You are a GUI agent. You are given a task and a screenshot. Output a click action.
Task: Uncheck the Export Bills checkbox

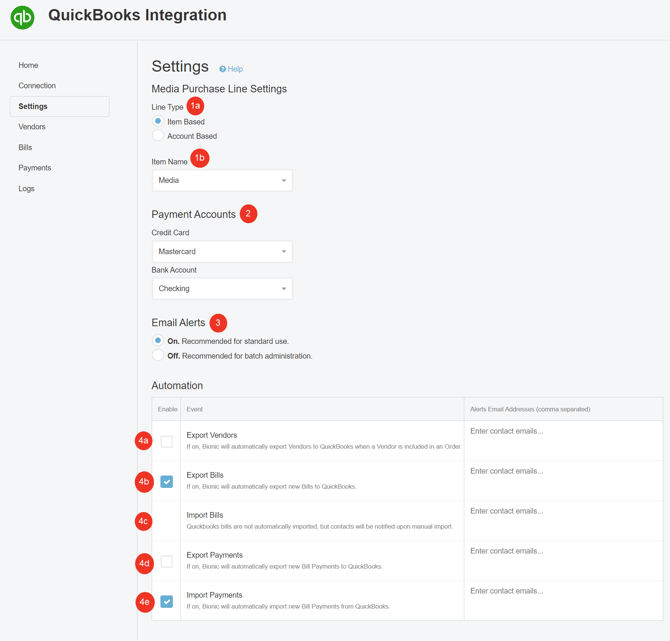pos(167,482)
